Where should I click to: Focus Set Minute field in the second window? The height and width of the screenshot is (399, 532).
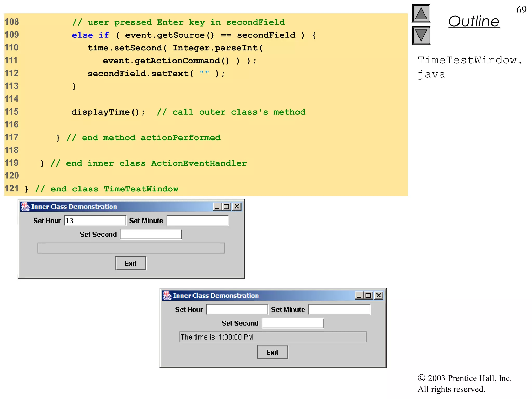click(339, 309)
